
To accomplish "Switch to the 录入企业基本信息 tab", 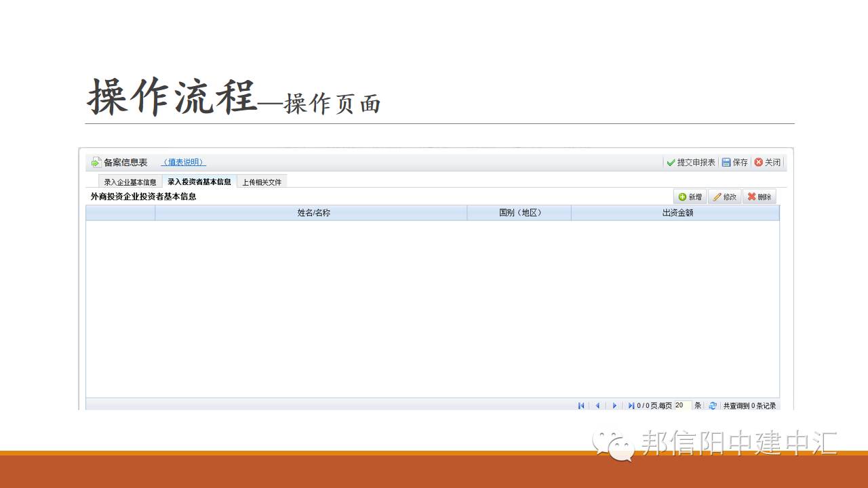I will click(x=130, y=182).
